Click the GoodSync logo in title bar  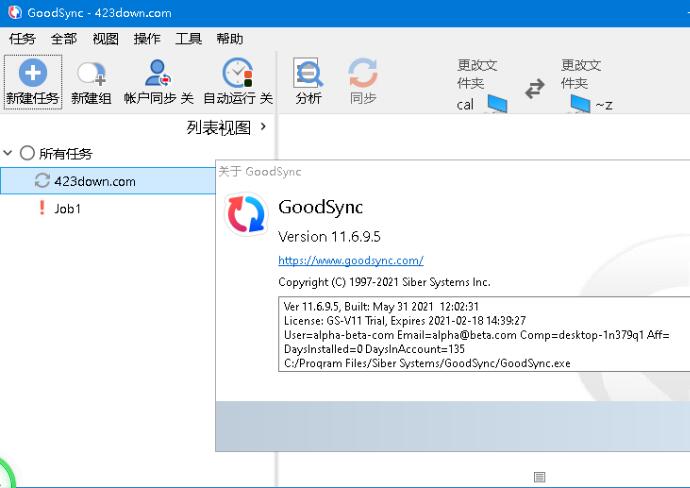(15, 12)
